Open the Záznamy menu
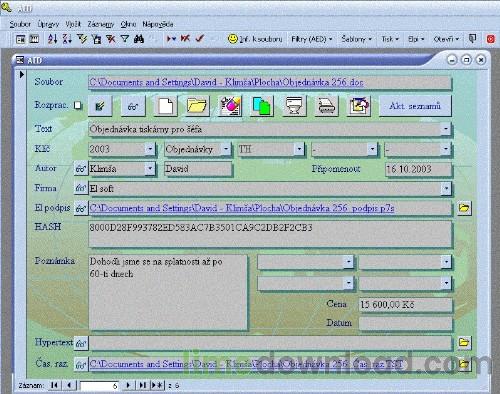The width and height of the screenshot is (500, 394). coord(101,24)
